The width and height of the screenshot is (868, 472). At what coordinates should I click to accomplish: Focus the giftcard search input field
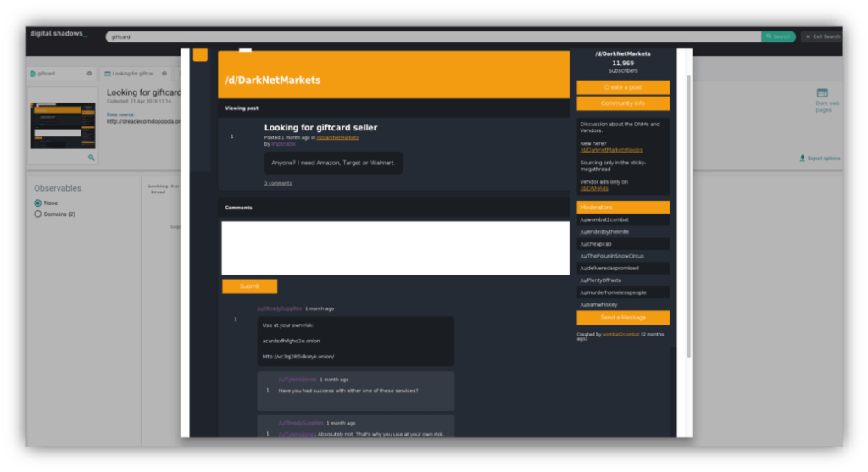click(x=433, y=36)
